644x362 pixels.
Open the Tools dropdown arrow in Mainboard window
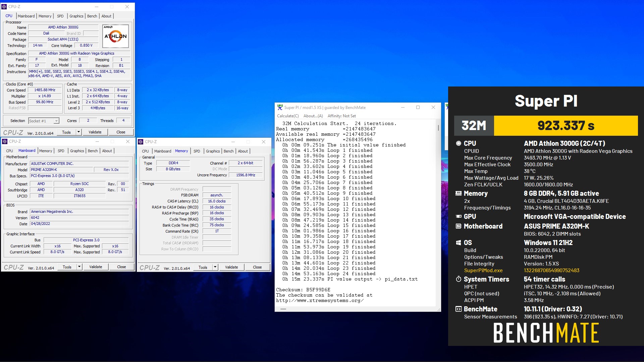pos(79,267)
